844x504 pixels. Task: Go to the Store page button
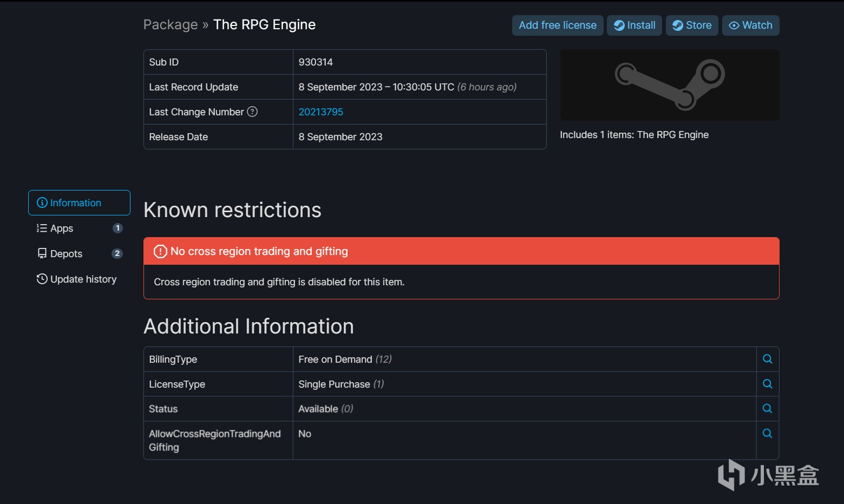point(692,25)
